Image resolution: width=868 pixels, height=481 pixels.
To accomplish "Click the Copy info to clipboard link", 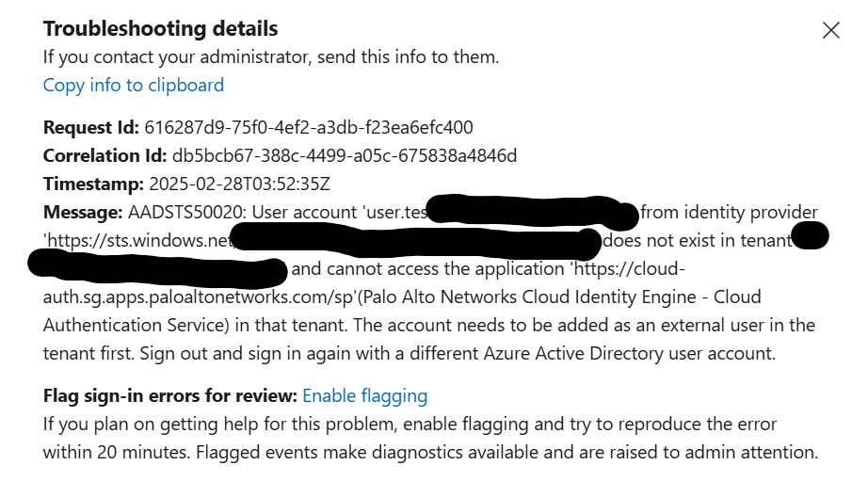I will 134,85.
